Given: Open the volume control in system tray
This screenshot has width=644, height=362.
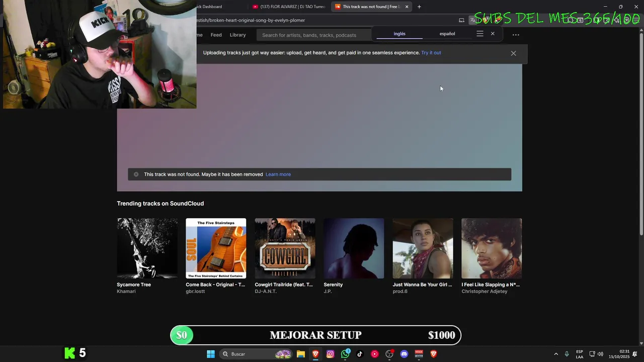Looking at the screenshot, I should pos(600,354).
